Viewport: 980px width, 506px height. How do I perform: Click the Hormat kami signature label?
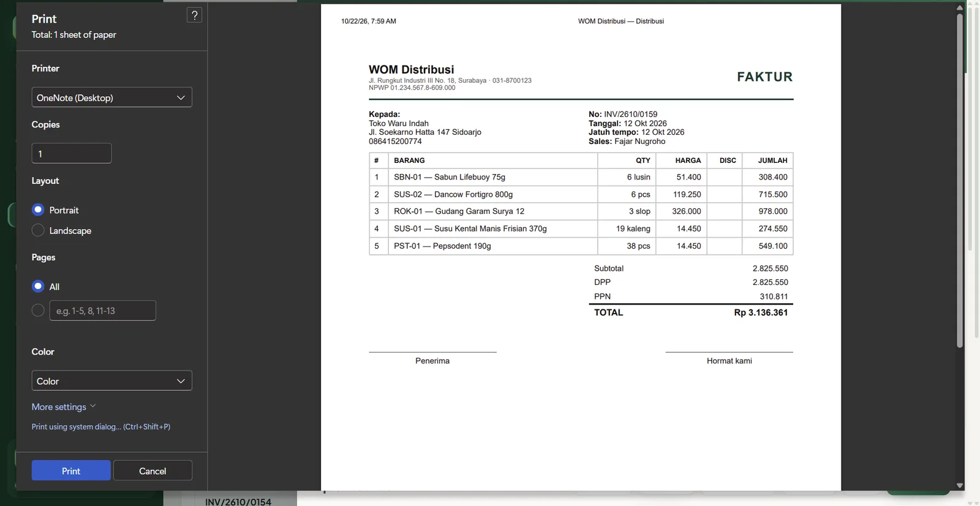(x=729, y=361)
